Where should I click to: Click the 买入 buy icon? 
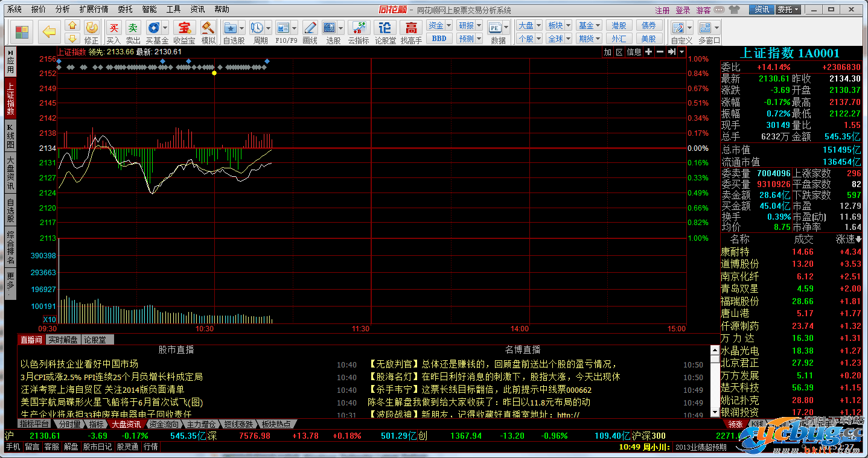113,27
